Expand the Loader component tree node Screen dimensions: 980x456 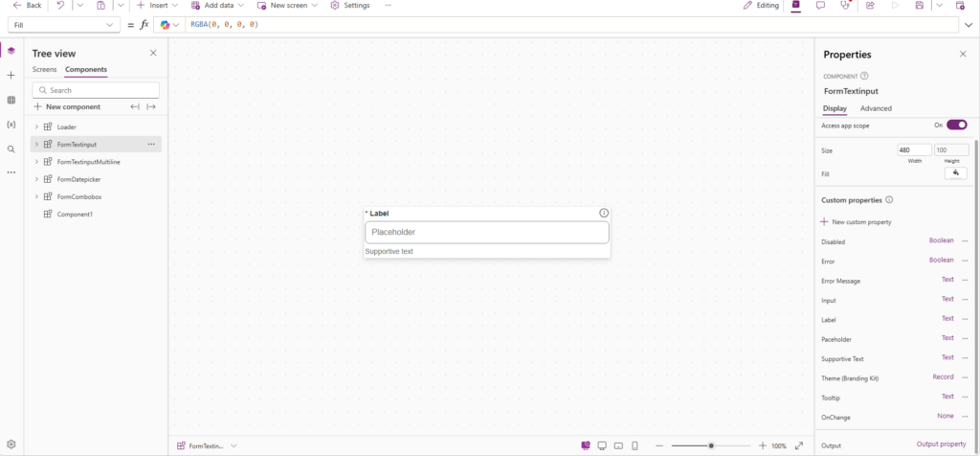click(x=36, y=127)
